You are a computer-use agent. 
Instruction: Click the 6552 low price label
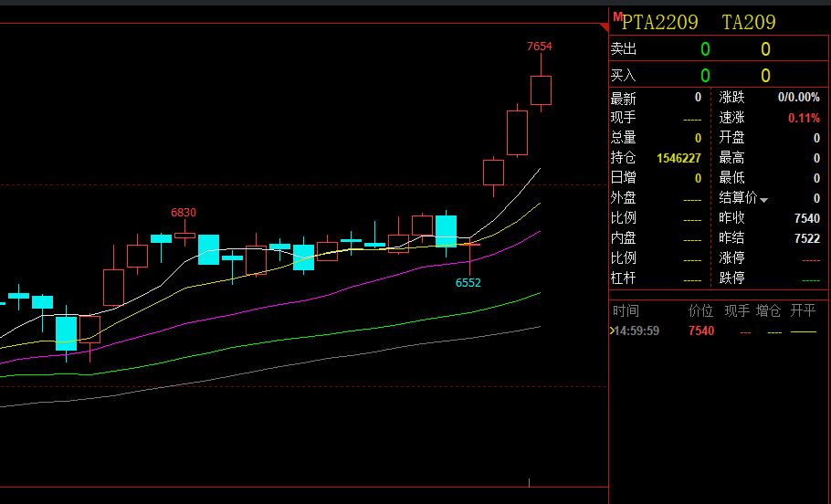468,283
